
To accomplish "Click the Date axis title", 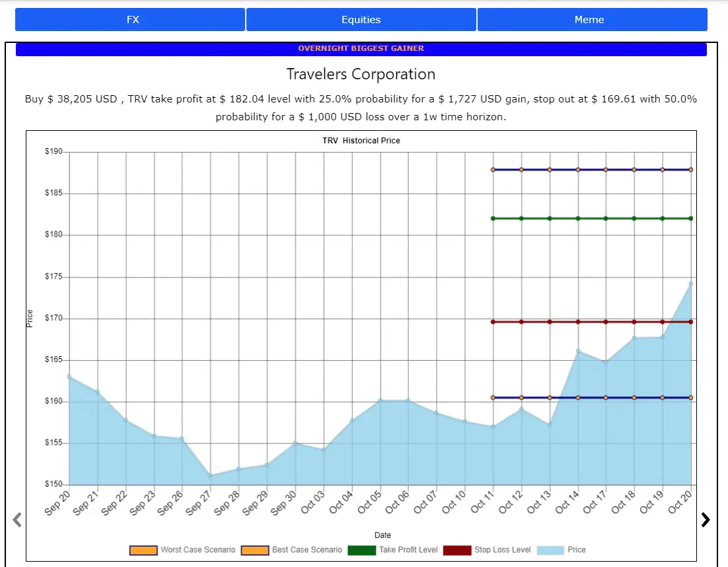I will click(382, 535).
